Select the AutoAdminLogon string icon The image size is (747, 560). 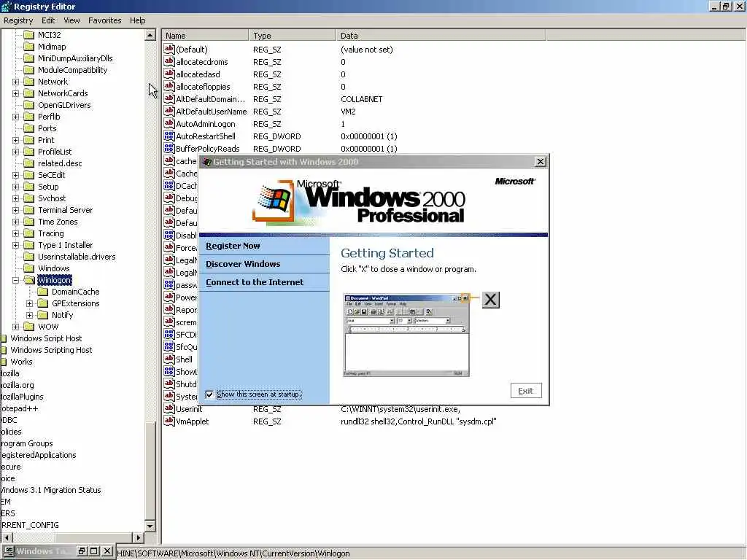(x=169, y=123)
